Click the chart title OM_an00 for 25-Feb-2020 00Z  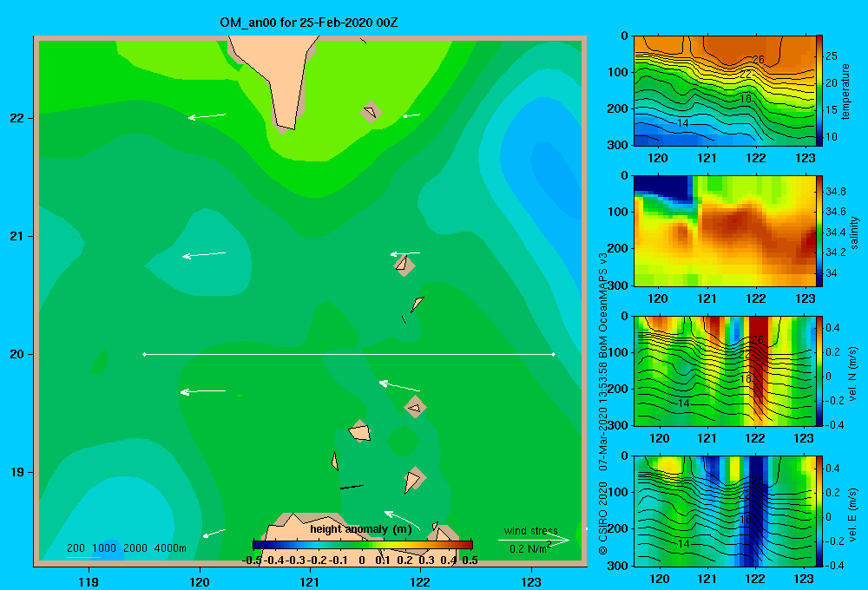(308, 23)
